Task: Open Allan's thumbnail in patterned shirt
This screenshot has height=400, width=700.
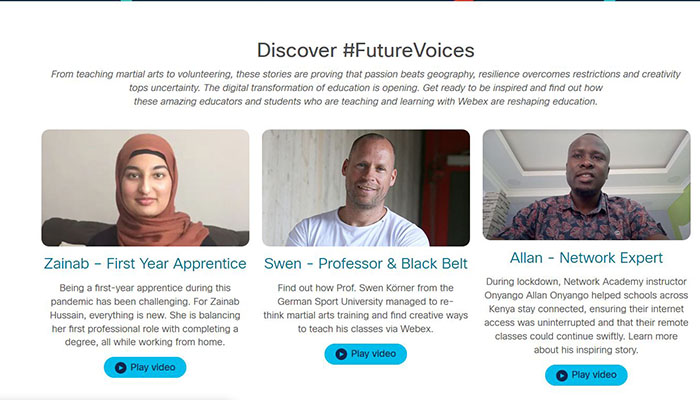Action: click(x=587, y=185)
